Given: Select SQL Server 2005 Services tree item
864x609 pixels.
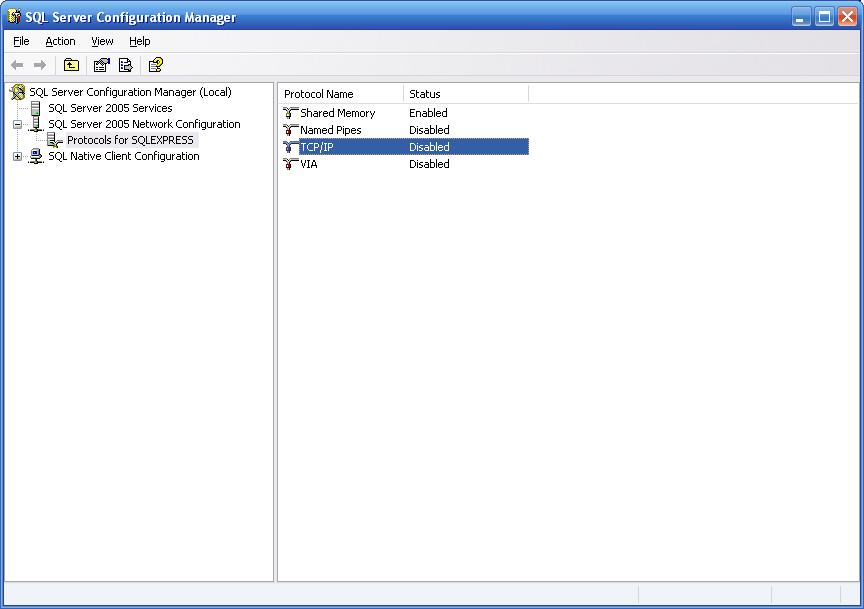Looking at the screenshot, I should click(110, 108).
